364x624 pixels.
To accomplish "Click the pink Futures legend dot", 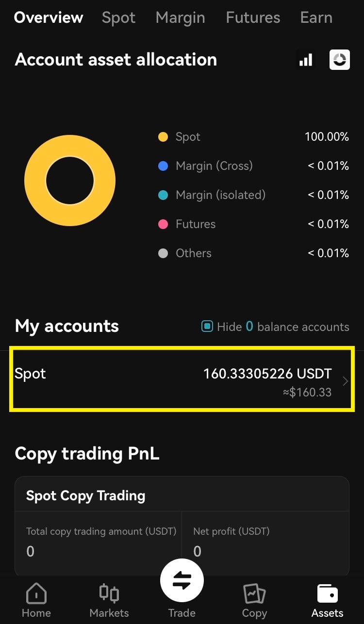I will click(x=163, y=224).
